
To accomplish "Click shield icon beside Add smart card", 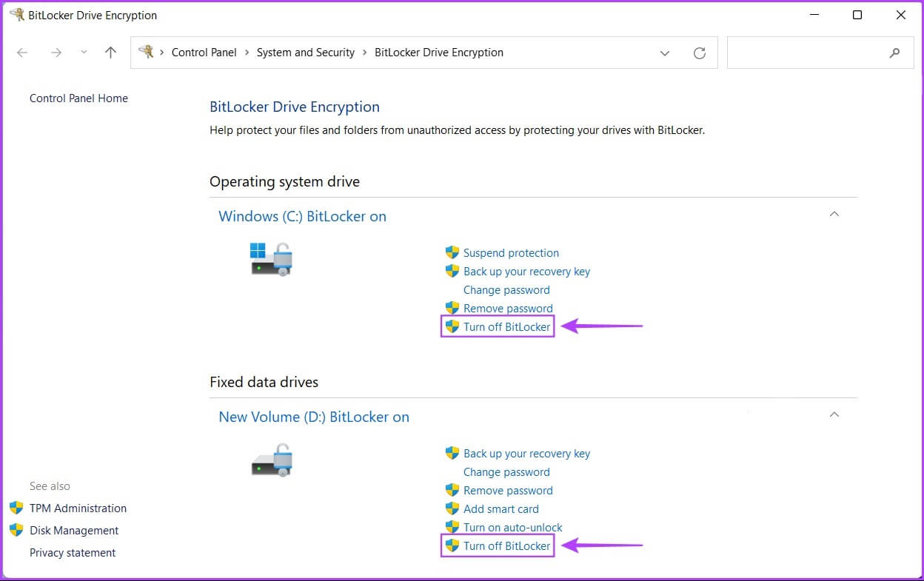I will [452, 508].
